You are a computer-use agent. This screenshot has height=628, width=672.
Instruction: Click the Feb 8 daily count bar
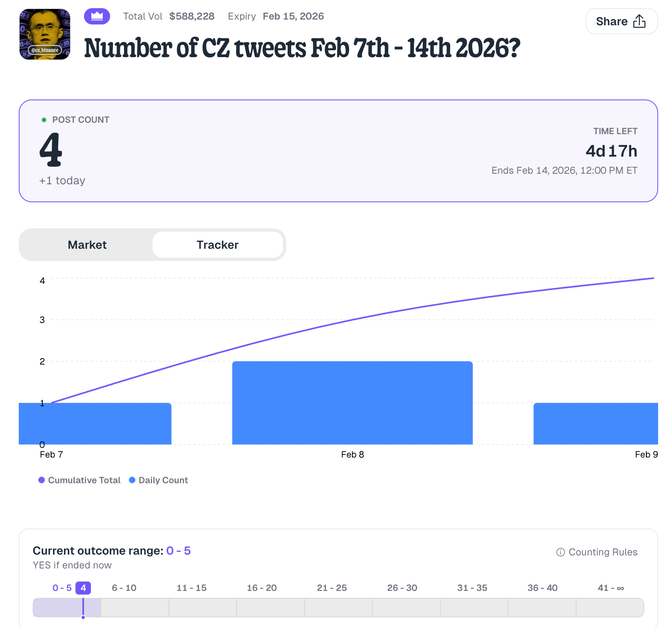tap(352, 403)
